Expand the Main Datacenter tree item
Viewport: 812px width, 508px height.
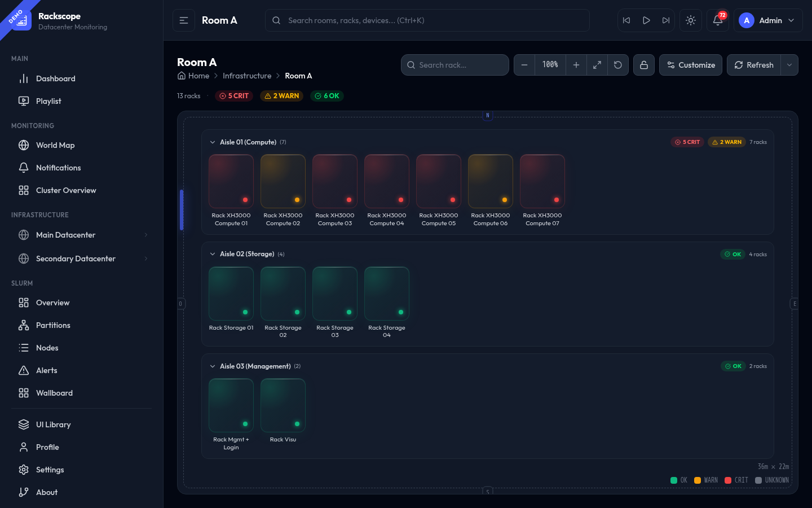click(x=145, y=235)
